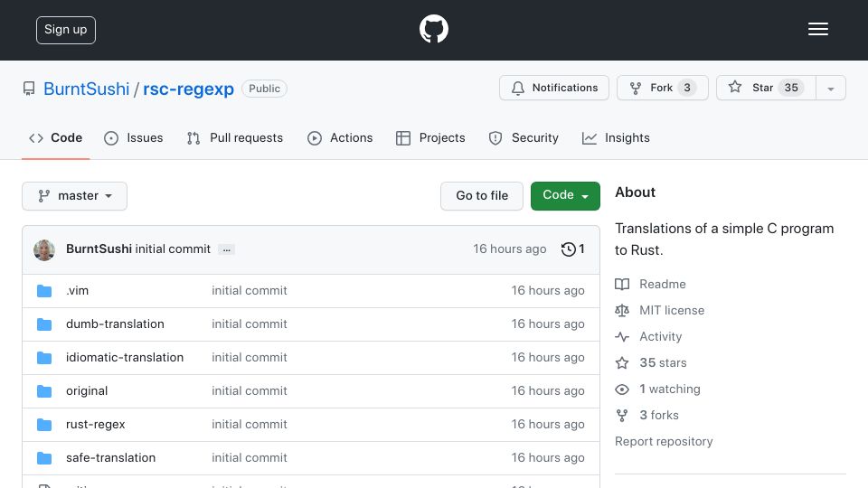Click the rust-regex folder icon
868x488 pixels.
click(x=44, y=425)
